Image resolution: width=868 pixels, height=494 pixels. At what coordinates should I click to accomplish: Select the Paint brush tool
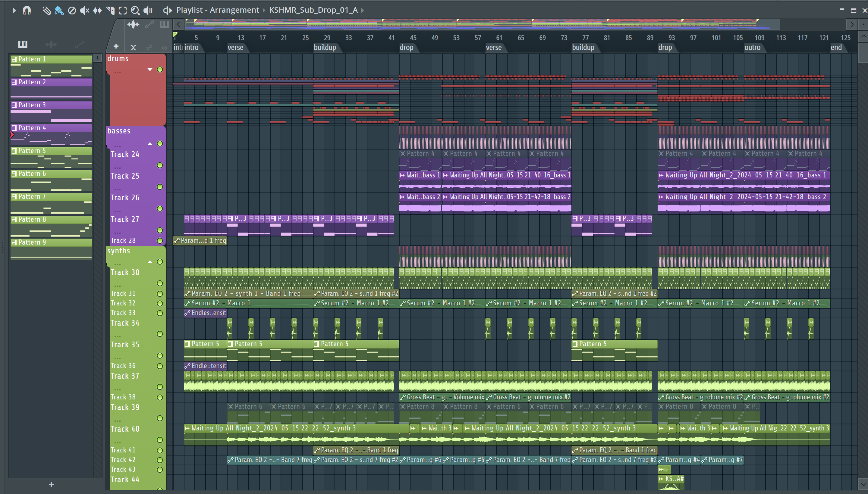tap(59, 10)
